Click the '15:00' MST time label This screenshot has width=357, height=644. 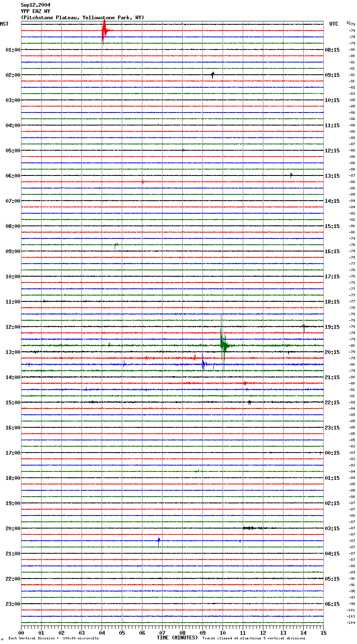click(13, 403)
